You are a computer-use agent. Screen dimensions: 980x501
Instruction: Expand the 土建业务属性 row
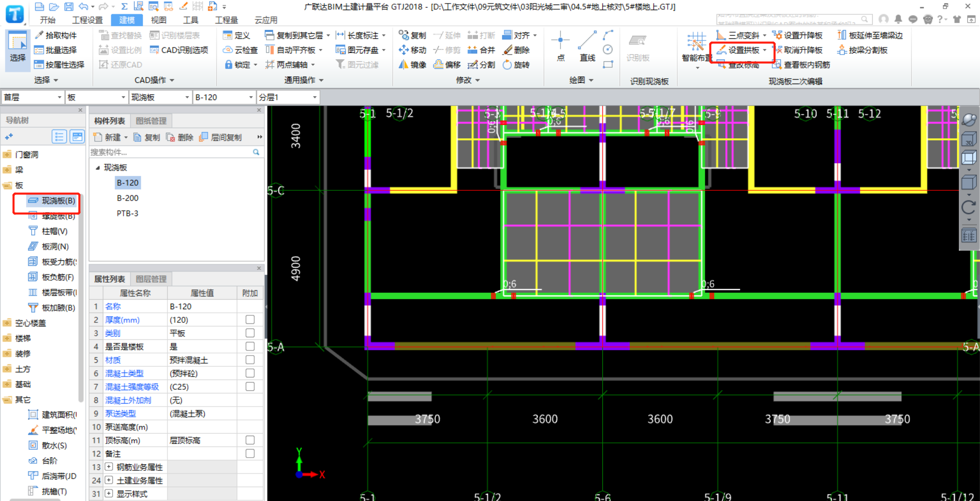click(x=109, y=480)
